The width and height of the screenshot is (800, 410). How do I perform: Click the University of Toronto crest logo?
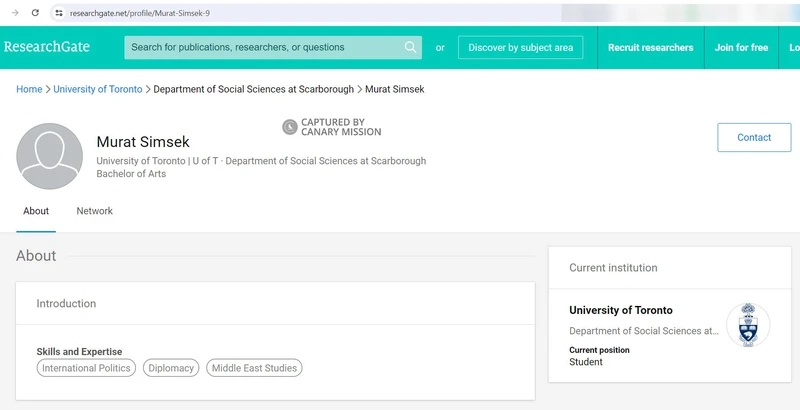coord(748,325)
